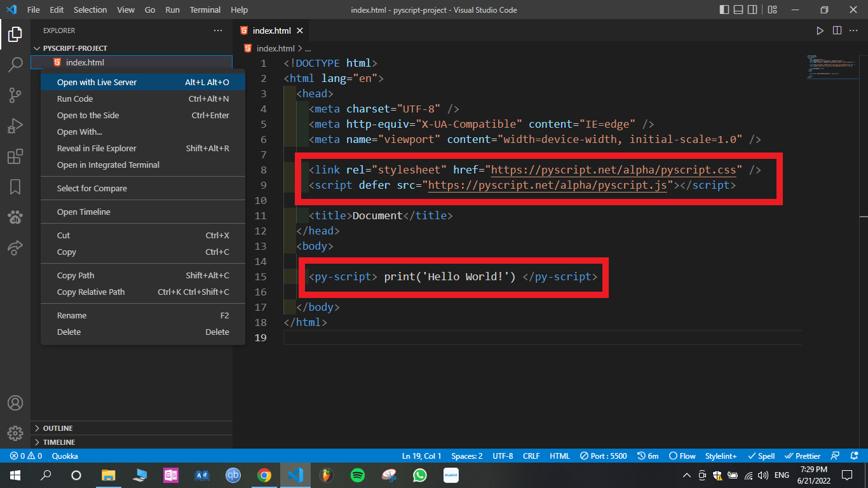Select index.html in the Explorer tree
This screenshot has width=868, height=488.
(x=132, y=62)
